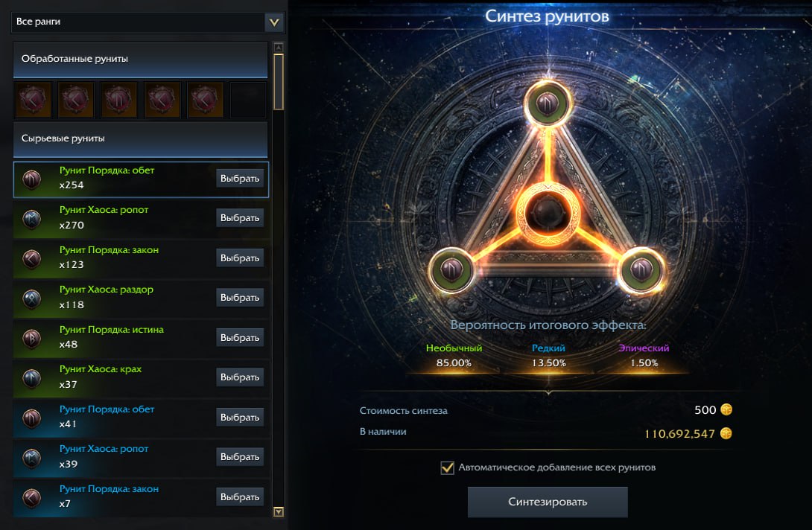Click the scroll down arrow of the runite list
812x530 pixels.
279,512
